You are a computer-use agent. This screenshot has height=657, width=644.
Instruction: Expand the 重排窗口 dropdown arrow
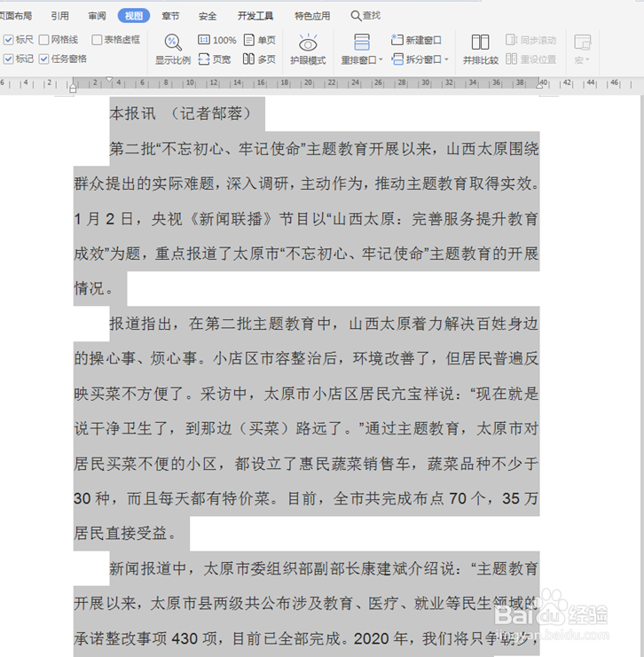[381, 60]
